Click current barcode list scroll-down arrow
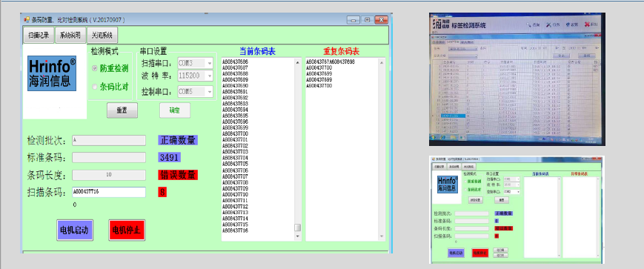The height and width of the screenshot is (269, 644). tap(298, 237)
